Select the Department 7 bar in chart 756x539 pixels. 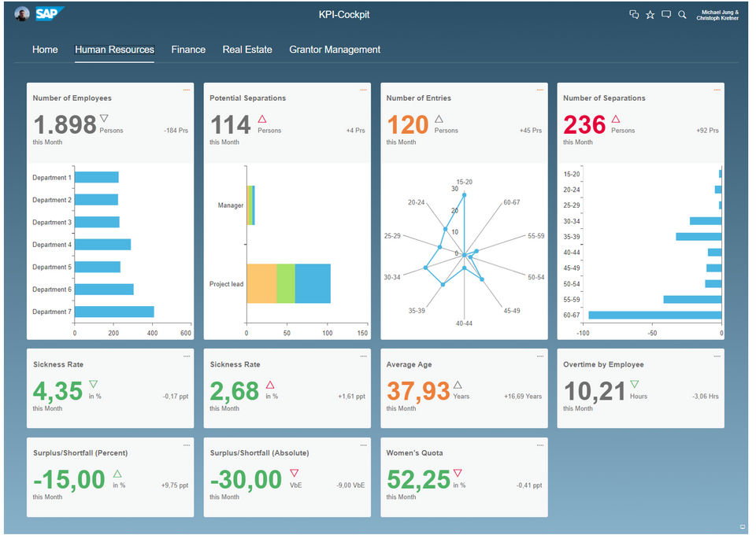114,312
